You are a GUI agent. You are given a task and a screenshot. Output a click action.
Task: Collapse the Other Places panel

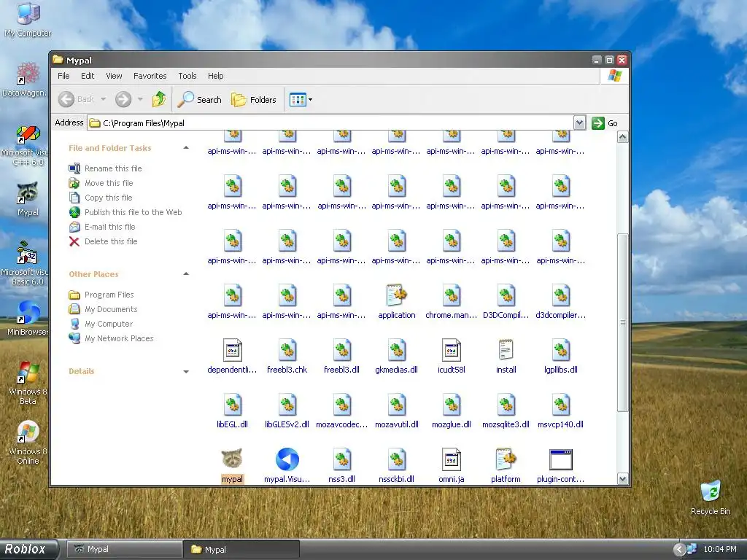(186, 274)
